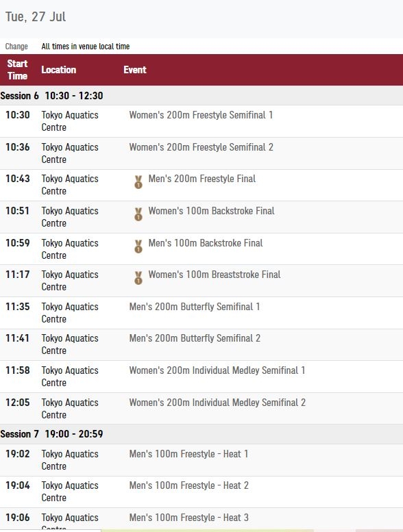Image resolution: width=403 pixels, height=532 pixels.
Task: Select Men's 100m Freestyle Heat 2
Action: 188,485
